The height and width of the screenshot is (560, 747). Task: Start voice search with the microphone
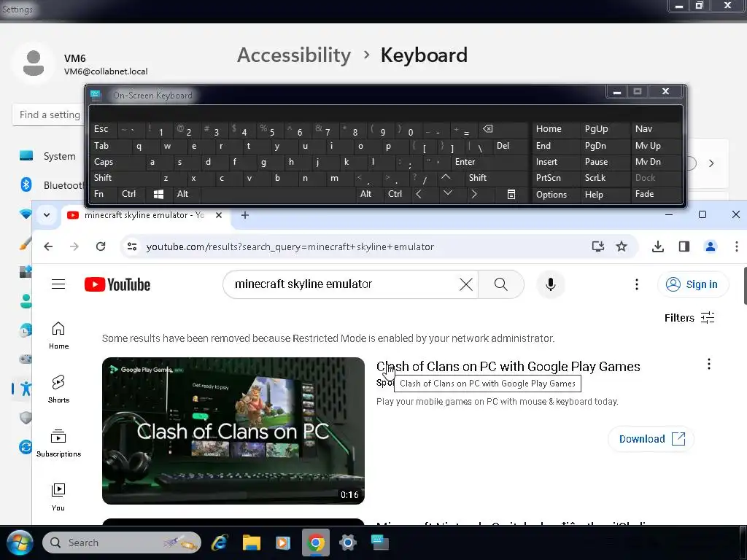pyautogui.click(x=550, y=284)
